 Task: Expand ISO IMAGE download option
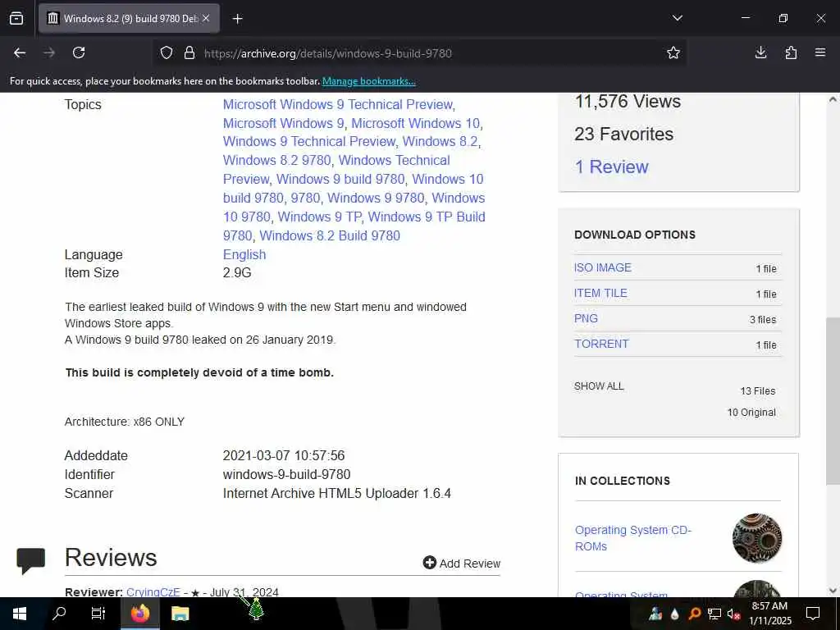[x=603, y=267]
